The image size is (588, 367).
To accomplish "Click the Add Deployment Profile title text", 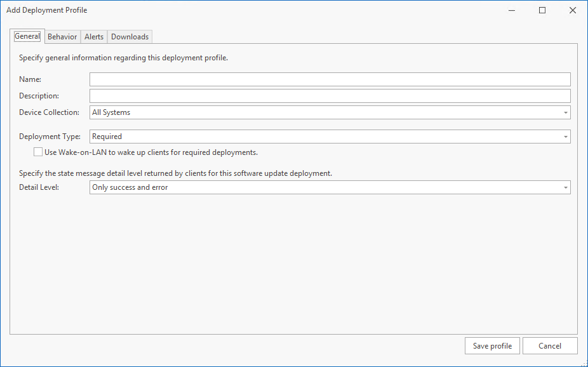I will coord(47,10).
